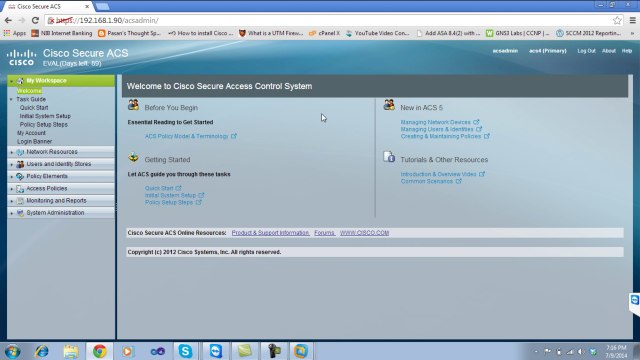Open Managing Network Devices link

click(x=436, y=122)
